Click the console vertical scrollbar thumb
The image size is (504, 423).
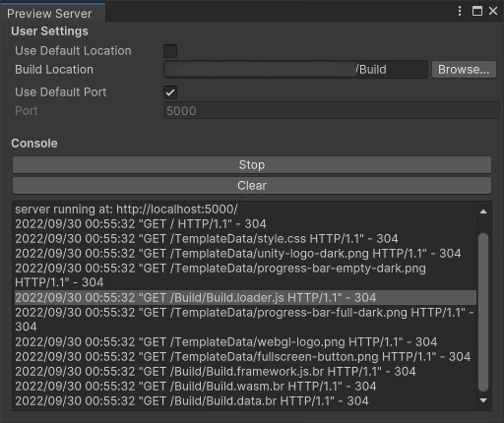(483, 312)
